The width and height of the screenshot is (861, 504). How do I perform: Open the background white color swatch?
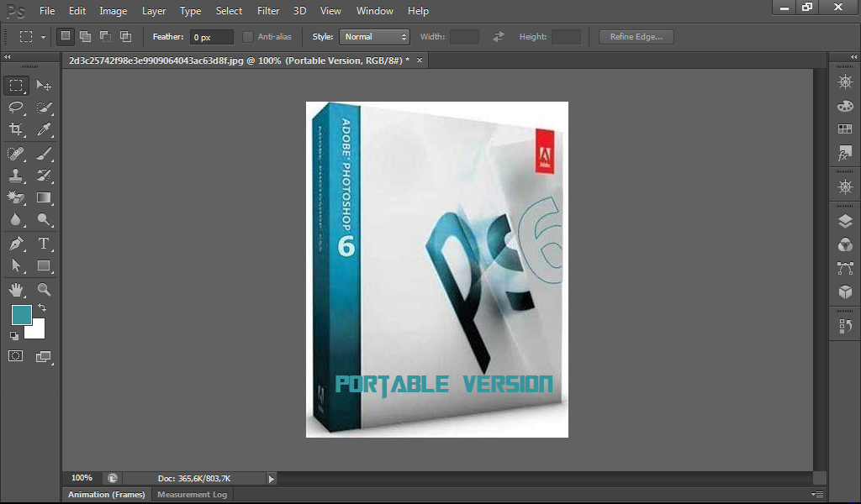37,331
